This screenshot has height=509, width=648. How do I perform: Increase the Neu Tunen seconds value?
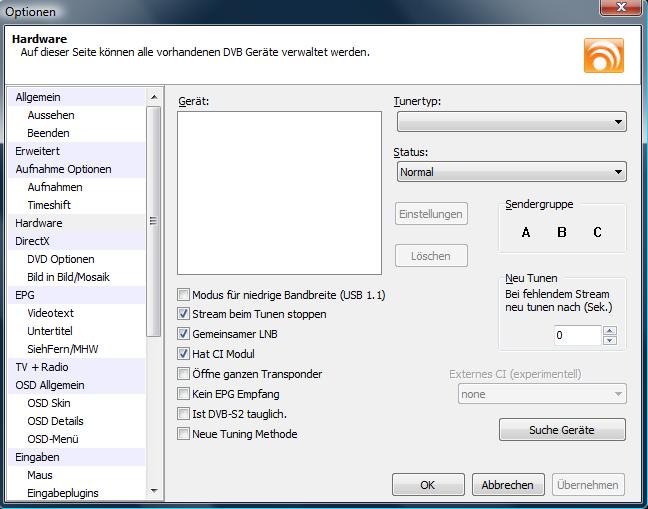pos(610,330)
